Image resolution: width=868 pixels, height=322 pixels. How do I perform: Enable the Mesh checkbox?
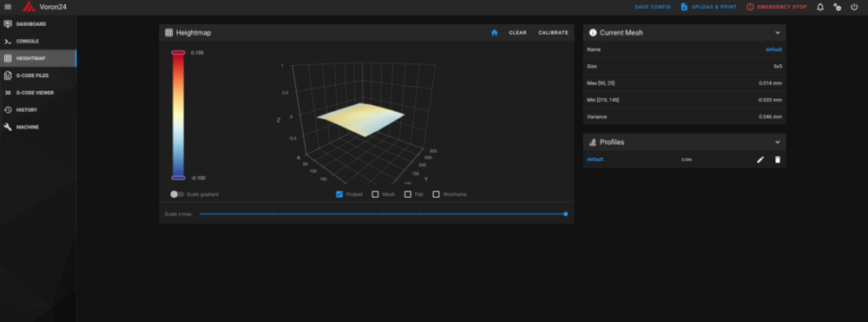(375, 194)
